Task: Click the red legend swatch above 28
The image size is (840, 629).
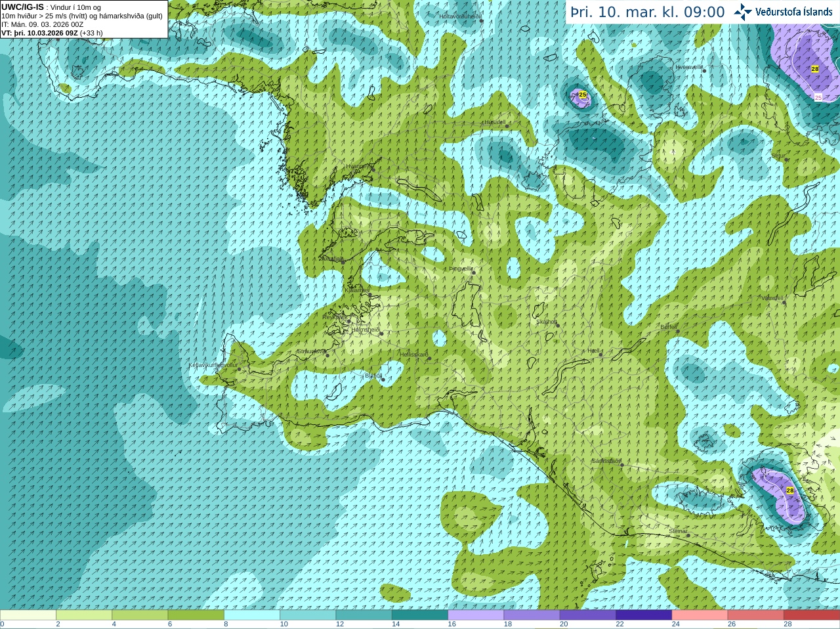Action: (x=811, y=615)
